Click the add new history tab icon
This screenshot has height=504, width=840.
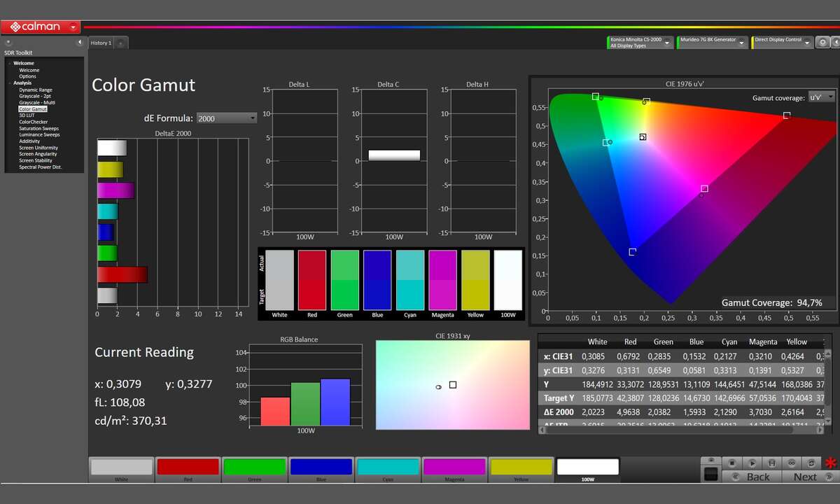tap(120, 43)
